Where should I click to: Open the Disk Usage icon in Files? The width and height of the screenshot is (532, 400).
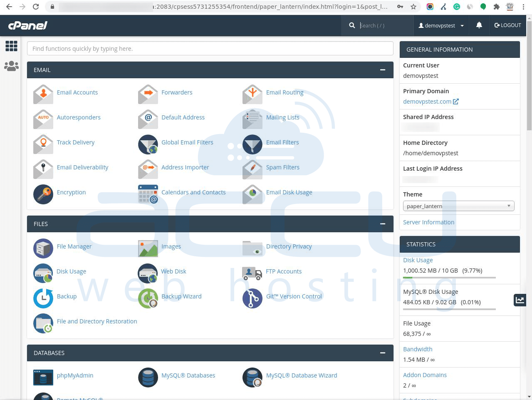click(43, 273)
